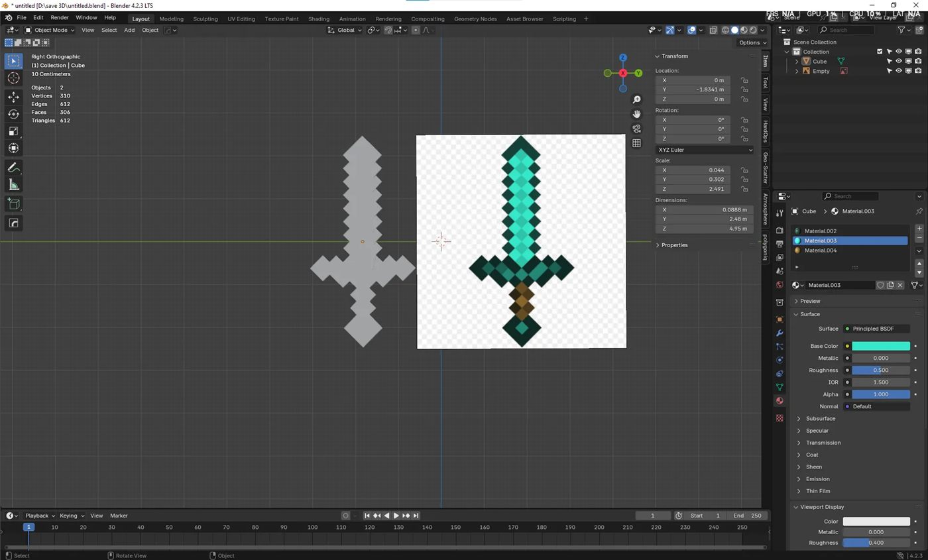
Task: Switch to the Modeling workspace tab
Action: (x=172, y=19)
